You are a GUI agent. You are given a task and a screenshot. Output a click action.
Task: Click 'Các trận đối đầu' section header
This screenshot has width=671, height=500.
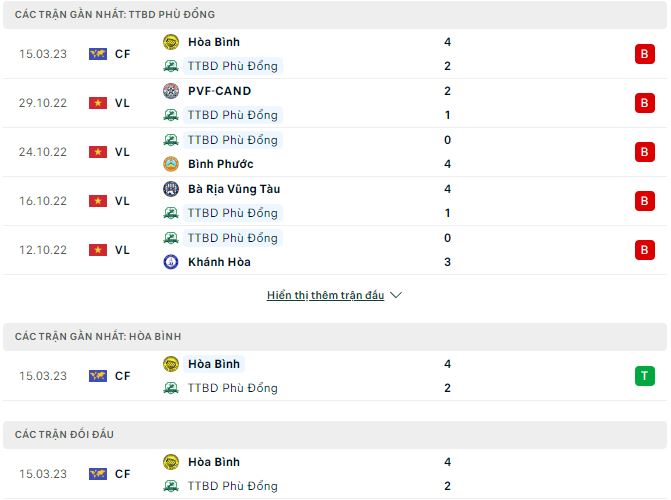pyautogui.click(x=64, y=435)
